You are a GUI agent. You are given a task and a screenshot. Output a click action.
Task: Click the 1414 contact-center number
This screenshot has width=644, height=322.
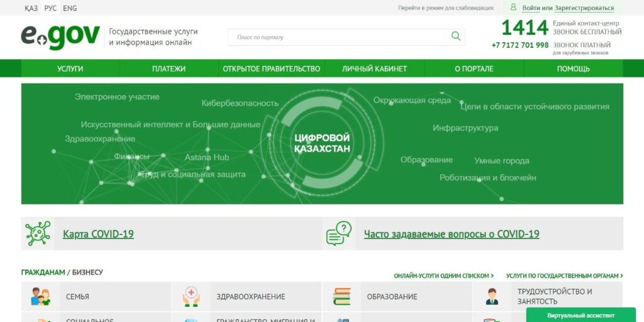(x=525, y=28)
